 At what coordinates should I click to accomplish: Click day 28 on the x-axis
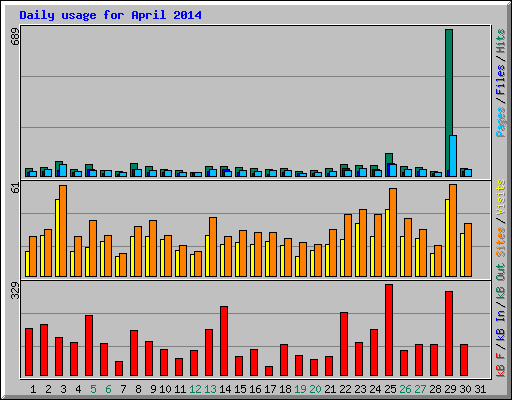[435, 389]
